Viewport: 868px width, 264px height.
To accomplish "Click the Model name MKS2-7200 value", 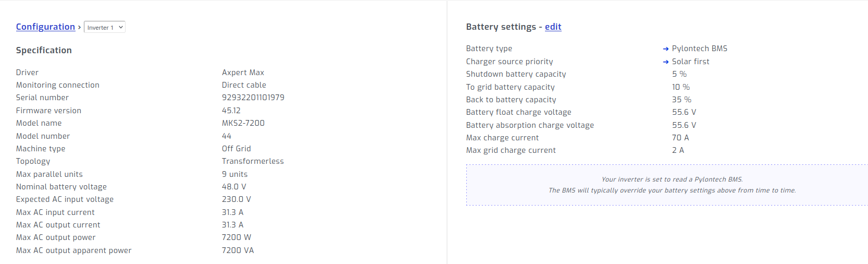I will pos(243,123).
